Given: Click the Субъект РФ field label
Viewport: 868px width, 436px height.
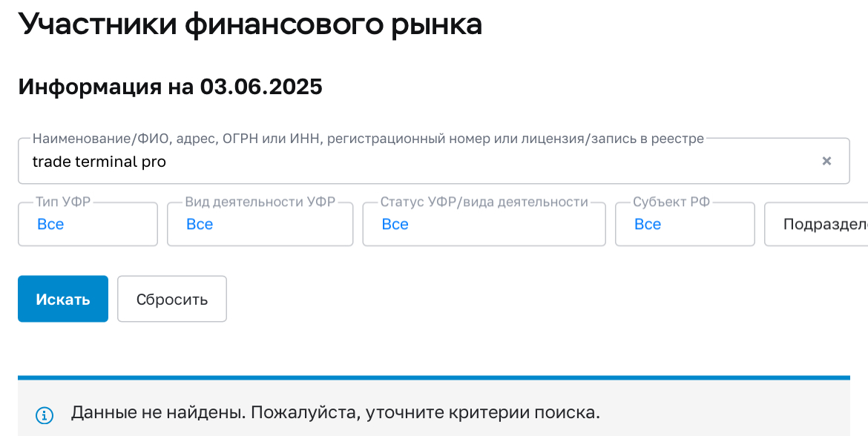Looking at the screenshot, I should 671,202.
